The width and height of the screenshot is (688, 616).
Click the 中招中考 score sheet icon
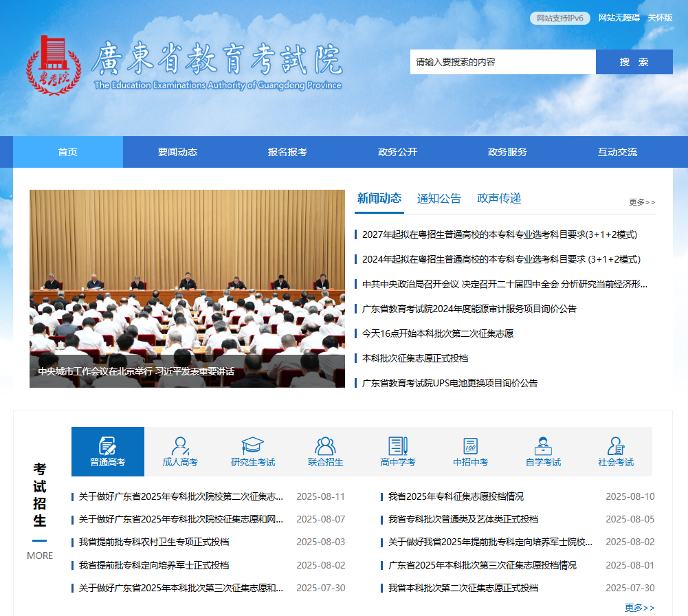point(470,445)
